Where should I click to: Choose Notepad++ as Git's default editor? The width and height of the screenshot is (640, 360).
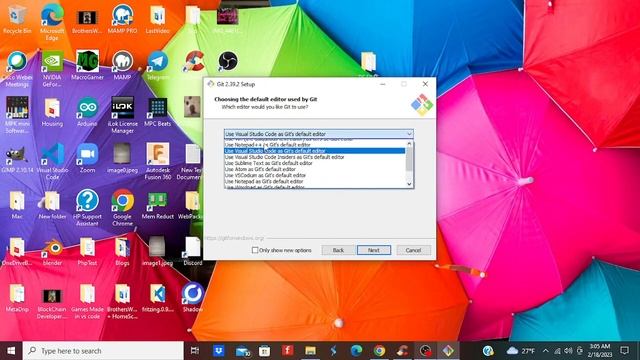coord(314,145)
